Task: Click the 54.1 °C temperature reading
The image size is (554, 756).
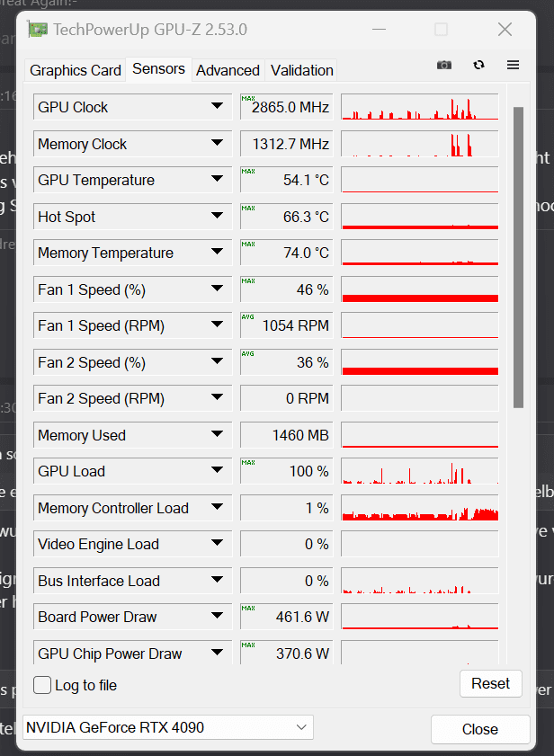Action: click(x=287, y=180)
